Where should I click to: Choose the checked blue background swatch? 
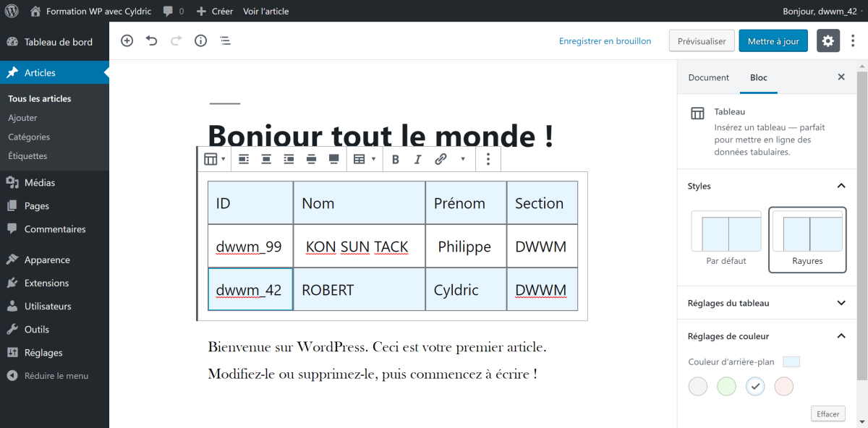755,387
